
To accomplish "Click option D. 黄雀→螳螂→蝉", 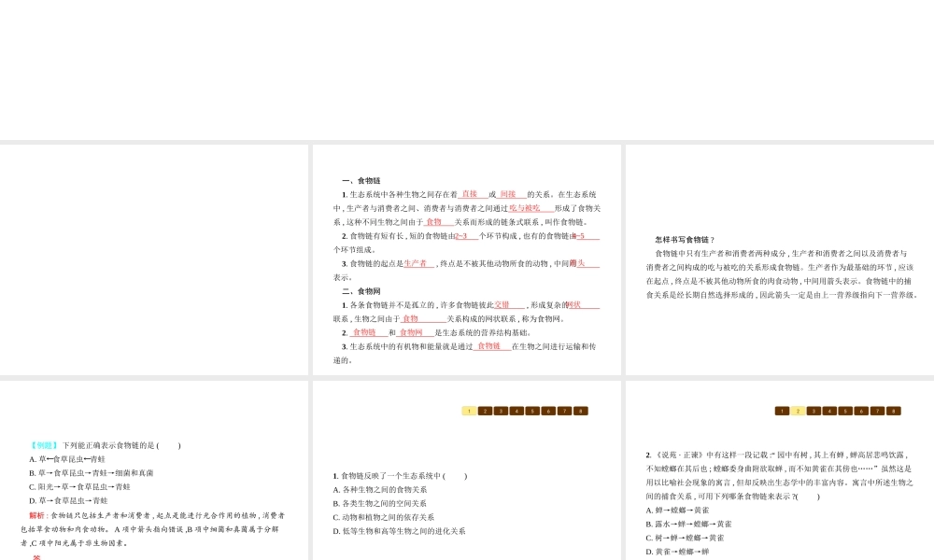I will tap(678, 552).
